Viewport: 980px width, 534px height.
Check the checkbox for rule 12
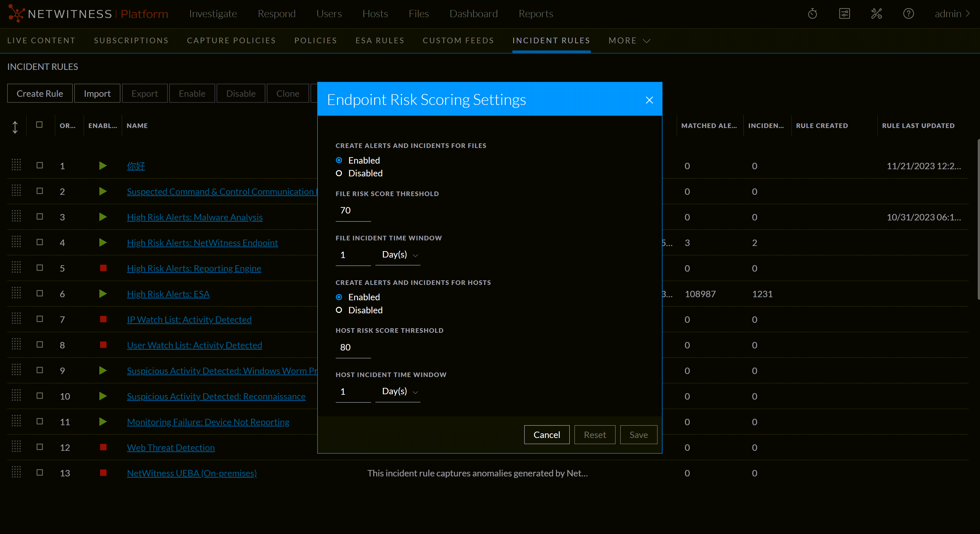pyautogui.click(x=40, y=447)
